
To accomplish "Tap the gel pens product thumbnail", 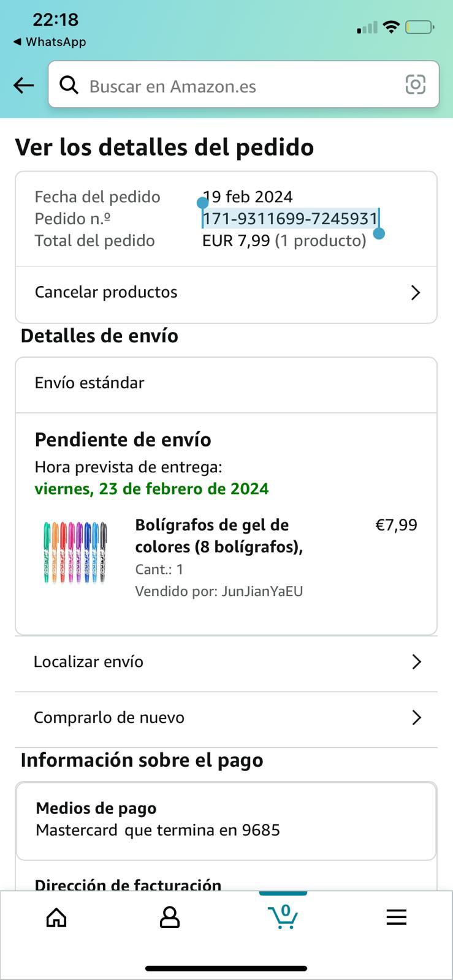I will (75, 552).
